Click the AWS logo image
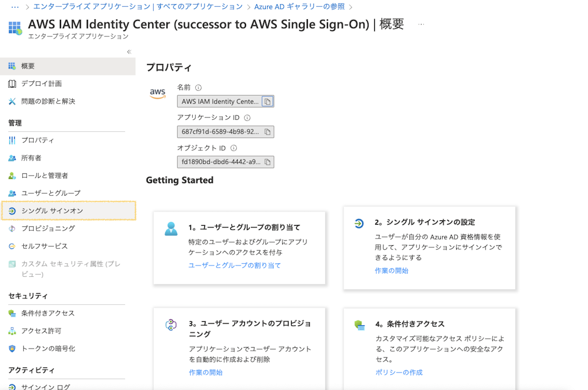This screenshot has height=390, width=588. pos(157,93)
